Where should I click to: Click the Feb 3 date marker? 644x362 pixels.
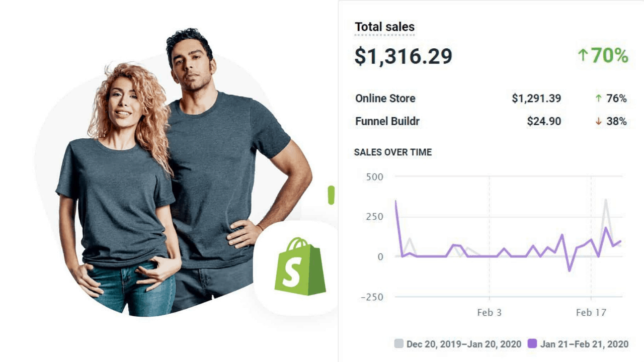point(489,313)
